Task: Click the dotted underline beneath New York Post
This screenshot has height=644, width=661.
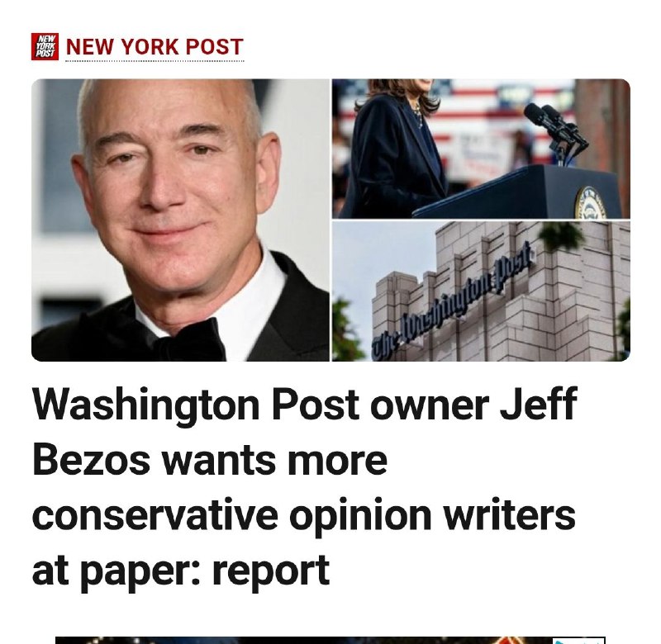Action: [155, 61]
